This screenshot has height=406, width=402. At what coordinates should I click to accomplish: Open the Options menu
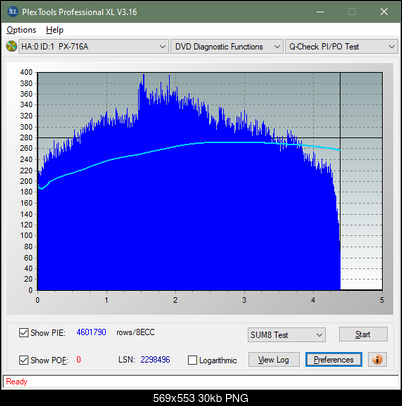coord(21,30)
